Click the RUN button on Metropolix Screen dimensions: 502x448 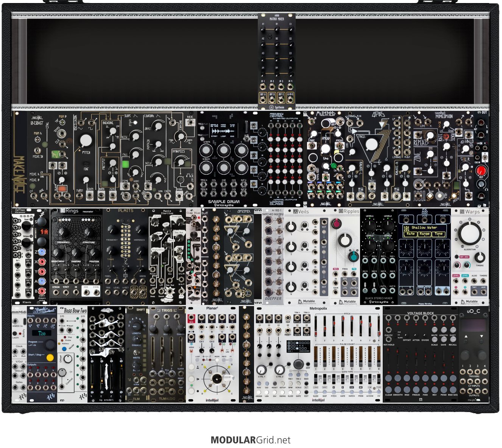pyautogui.click(x=259, y=383)
